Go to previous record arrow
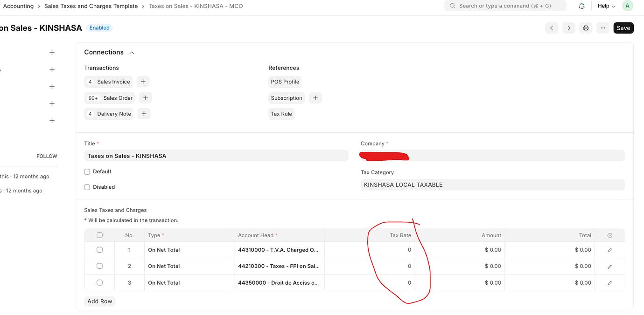Viewport: 644px width, 315px height. click(x=552, y=28)
